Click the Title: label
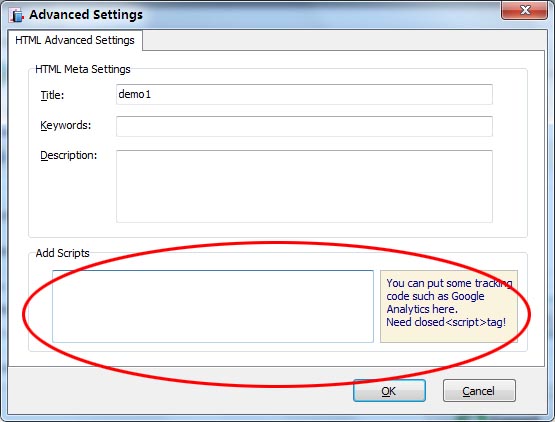Screen dimensions: 555x422 [52, 95]
